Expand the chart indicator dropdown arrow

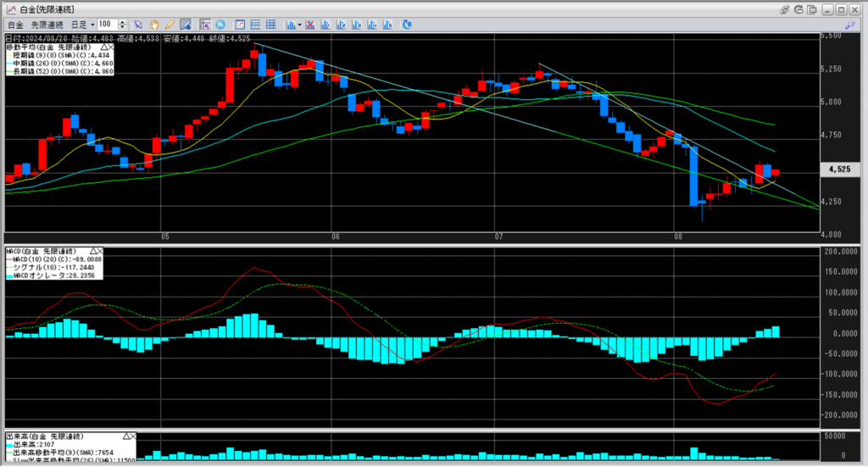click(x=300, y=25)
